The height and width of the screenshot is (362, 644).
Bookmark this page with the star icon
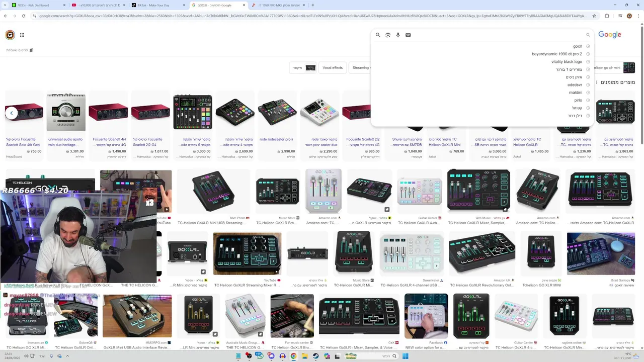(x=594, y=16)
